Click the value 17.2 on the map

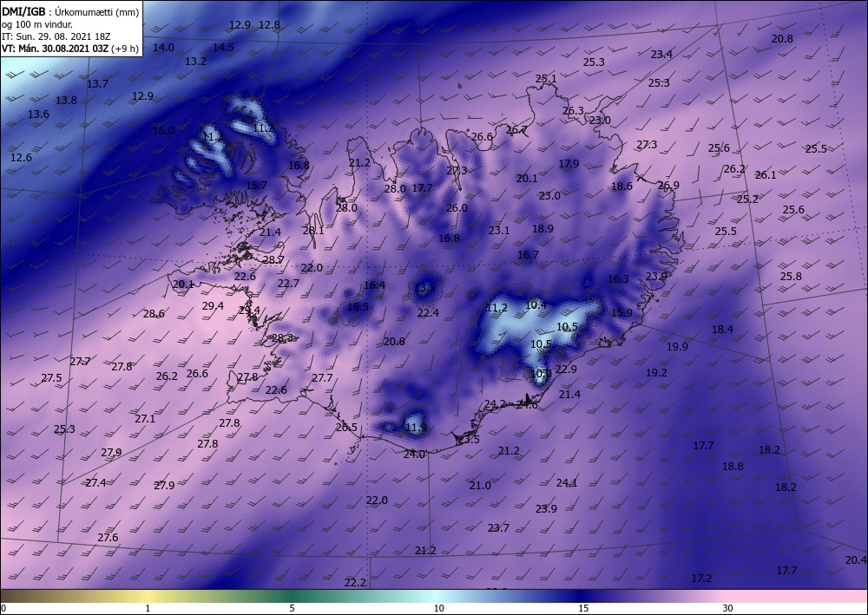coord(701,578)
